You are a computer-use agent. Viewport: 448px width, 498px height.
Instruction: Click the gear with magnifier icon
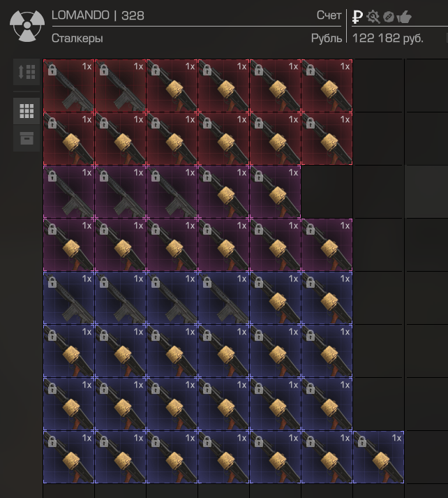373,17
